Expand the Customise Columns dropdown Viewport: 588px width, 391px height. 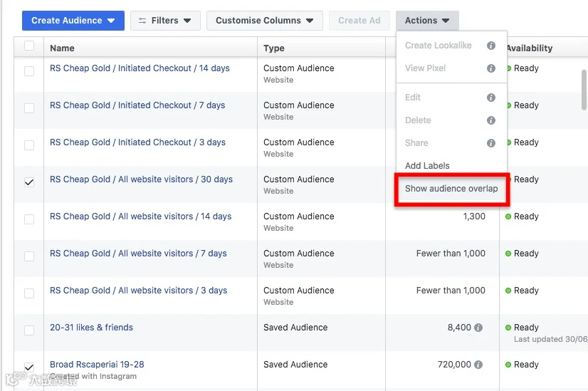(265, 20)
